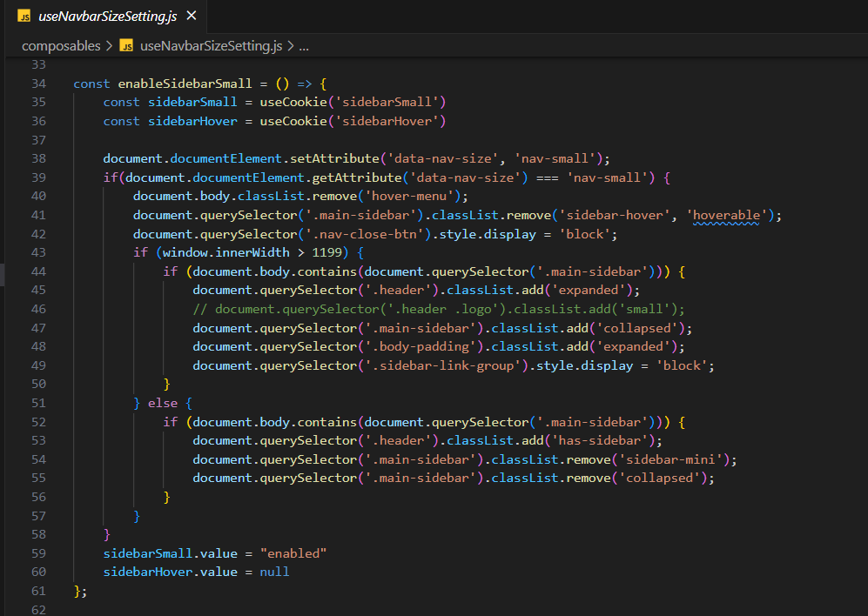
Task: Click the null value on line 60
Action: point(274,572)
